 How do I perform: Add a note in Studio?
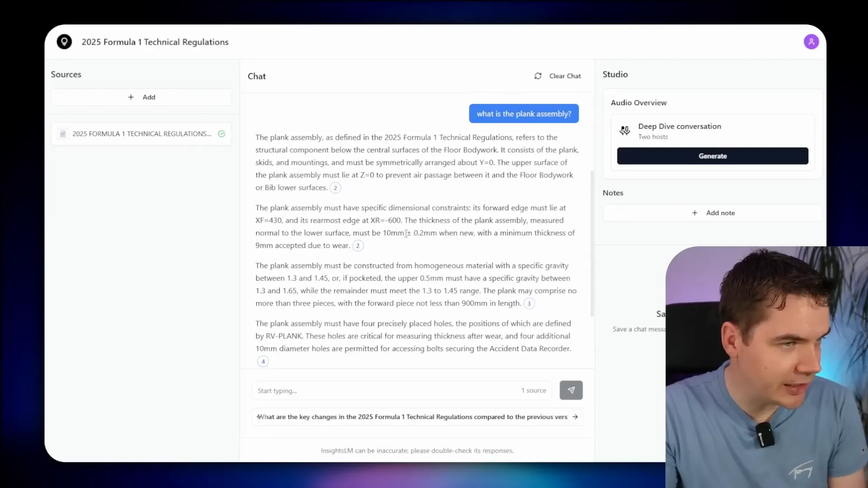(x=712, y=213)
